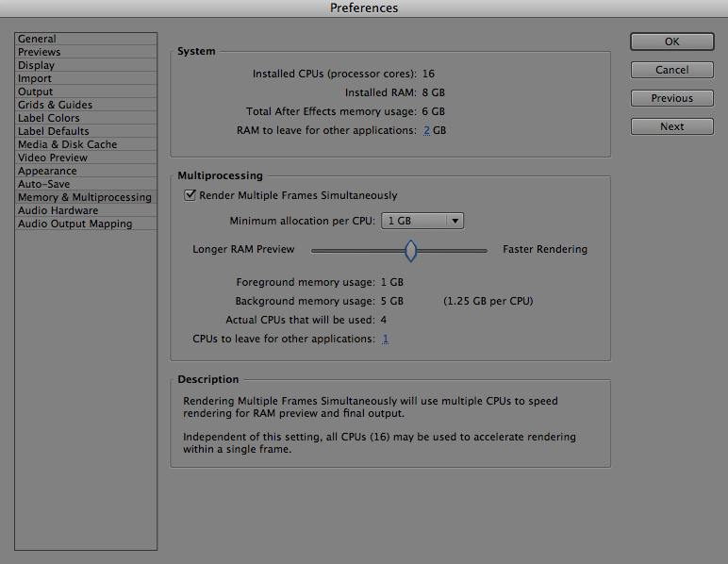Click the Cancel button
The height and width of the screenshot is (564, 728).
pyautogui.click(x=671, y=70)
